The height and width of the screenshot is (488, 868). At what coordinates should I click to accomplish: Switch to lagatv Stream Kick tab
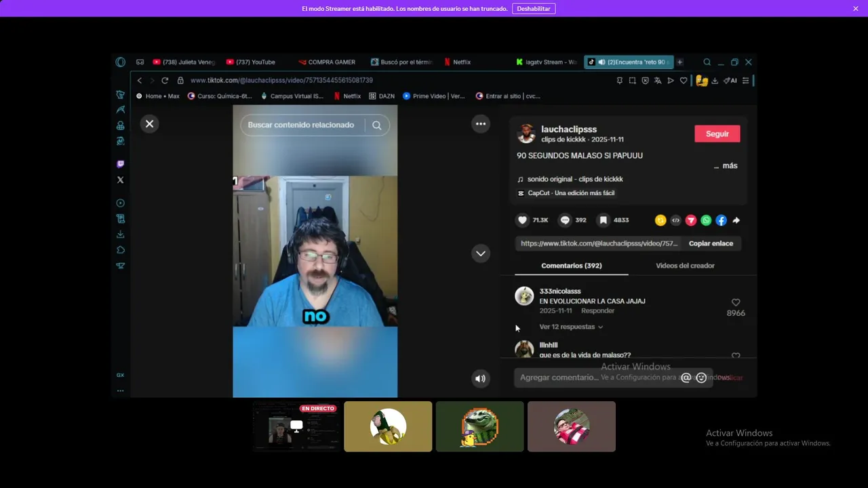click(x=547, y=62)
